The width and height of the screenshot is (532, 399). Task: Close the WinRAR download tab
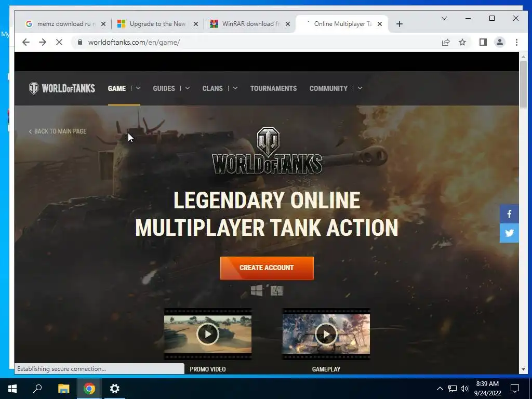click(x=288, y=24)
